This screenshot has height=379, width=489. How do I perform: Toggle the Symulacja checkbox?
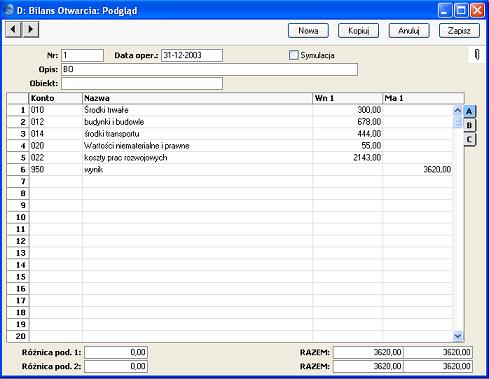293,55
